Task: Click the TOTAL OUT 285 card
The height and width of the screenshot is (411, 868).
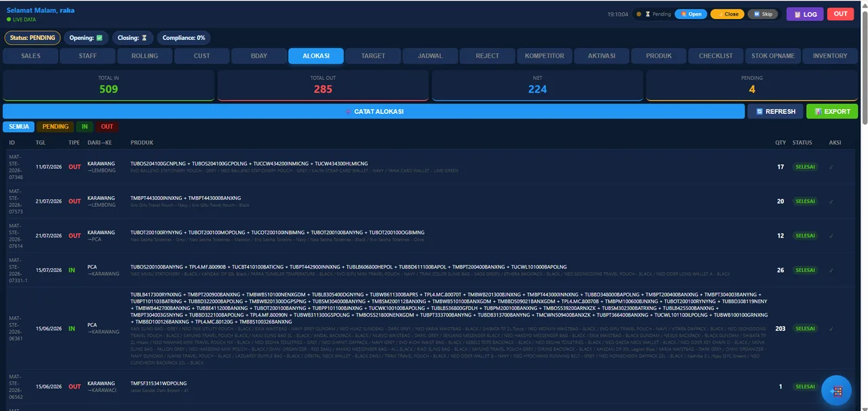Action: point(323,85)
